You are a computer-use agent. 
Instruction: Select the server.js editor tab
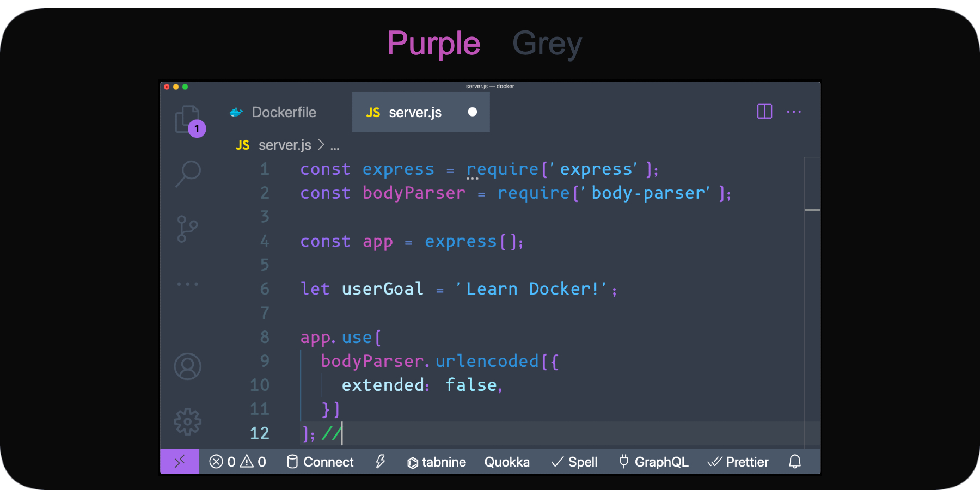[x=415, y=112]
